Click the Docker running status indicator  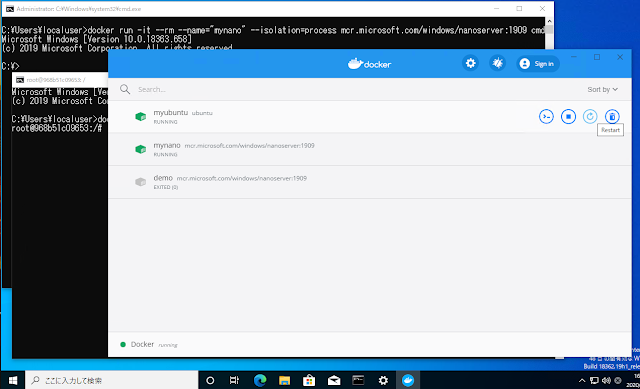123,345
